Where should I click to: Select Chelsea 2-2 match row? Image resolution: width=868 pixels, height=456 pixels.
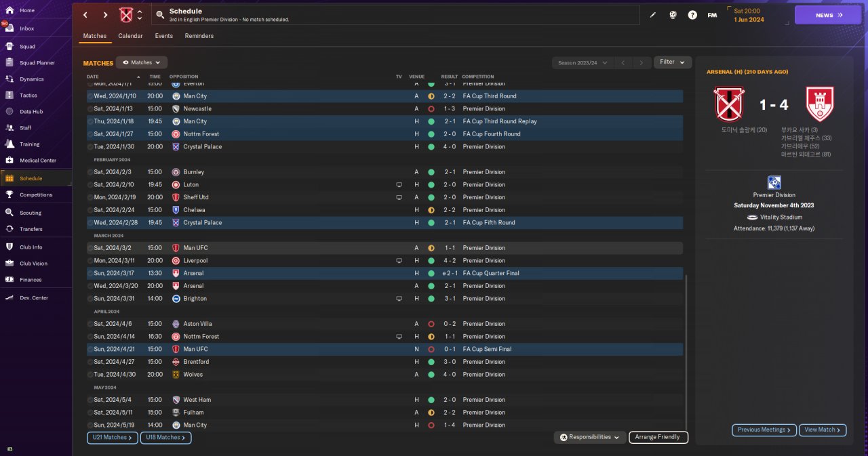384,210
